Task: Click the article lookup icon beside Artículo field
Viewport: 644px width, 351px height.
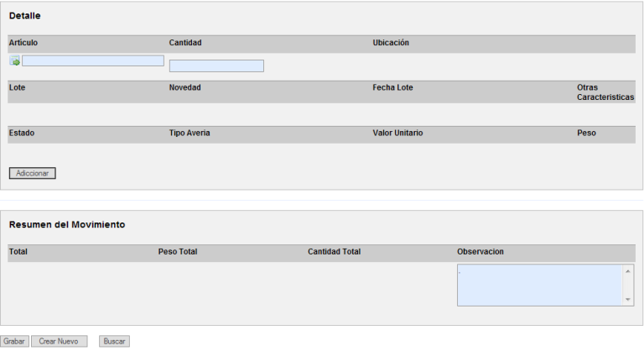Action: pos(15,61)
